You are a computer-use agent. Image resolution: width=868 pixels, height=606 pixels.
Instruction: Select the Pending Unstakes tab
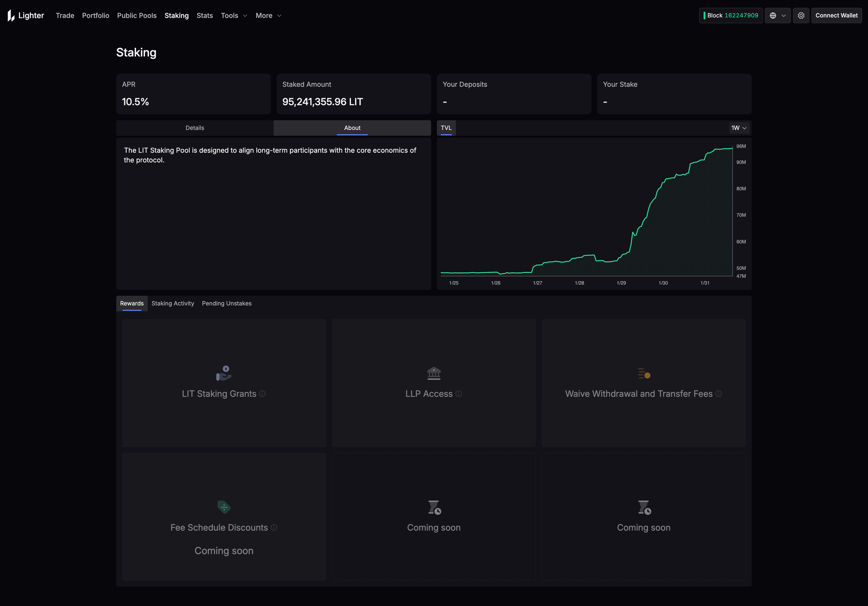226,303
